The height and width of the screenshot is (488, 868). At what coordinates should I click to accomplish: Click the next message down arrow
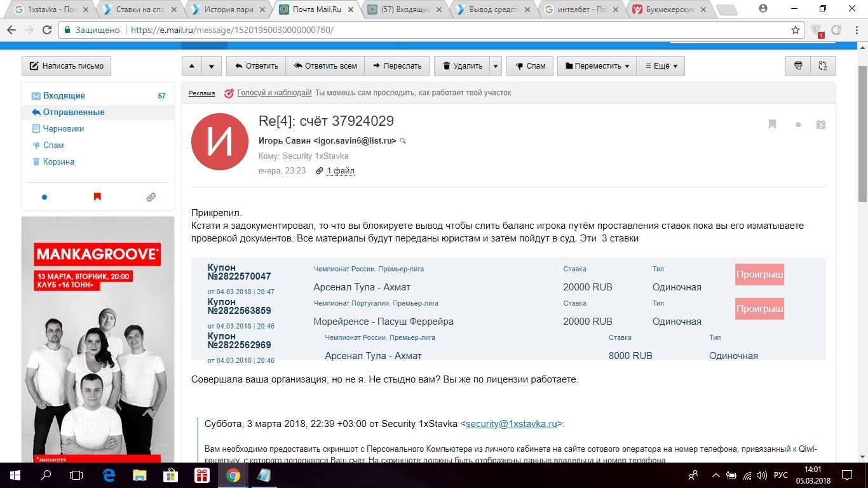212,66
